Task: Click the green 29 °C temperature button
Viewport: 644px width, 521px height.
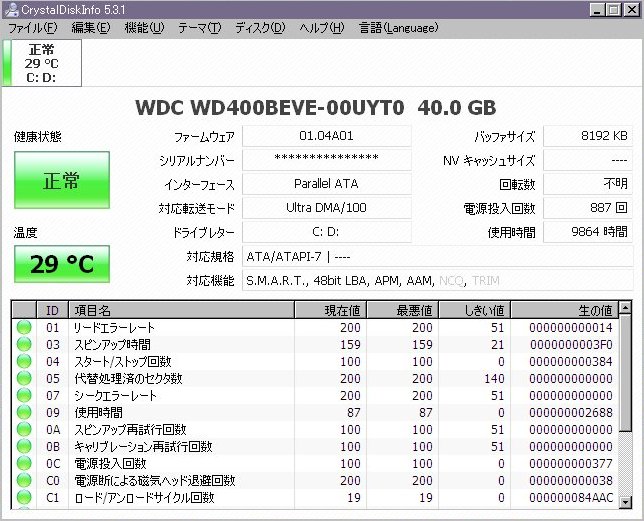Action: point(62,264)
